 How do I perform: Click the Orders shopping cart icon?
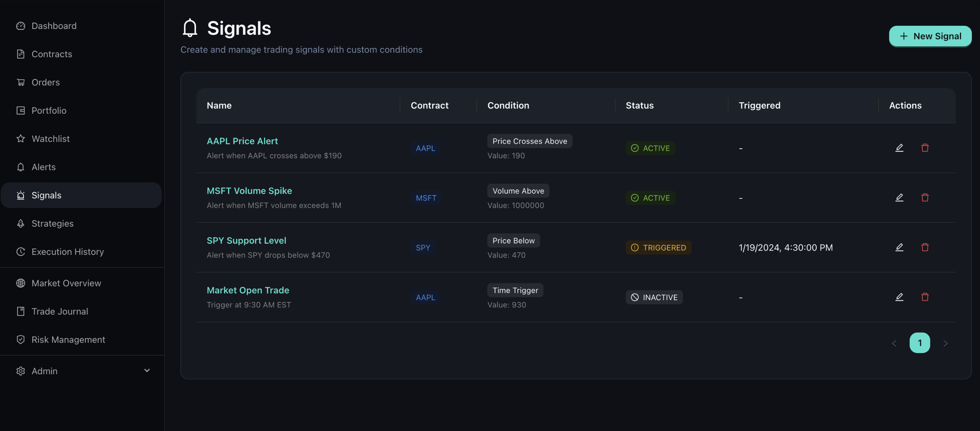click(21, 82)
